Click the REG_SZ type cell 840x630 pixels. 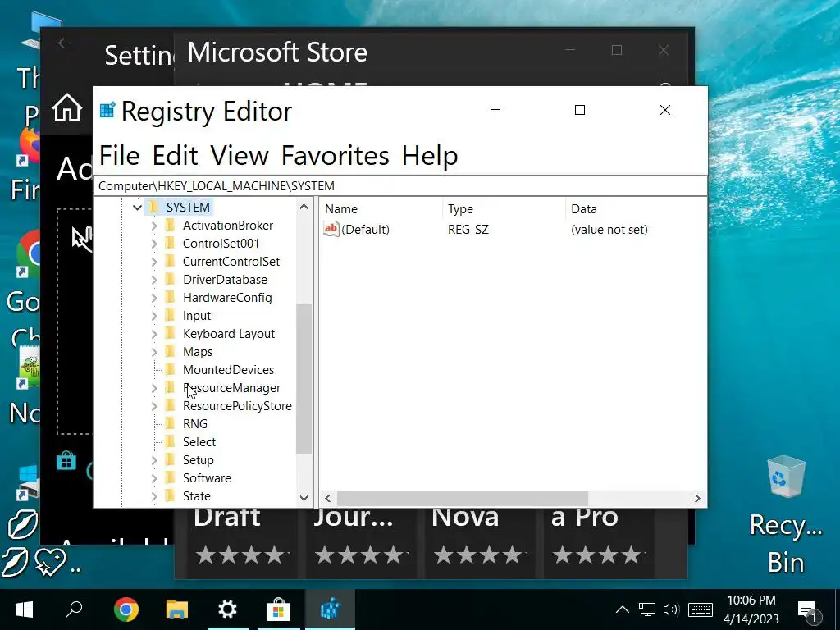pos(468,230)
